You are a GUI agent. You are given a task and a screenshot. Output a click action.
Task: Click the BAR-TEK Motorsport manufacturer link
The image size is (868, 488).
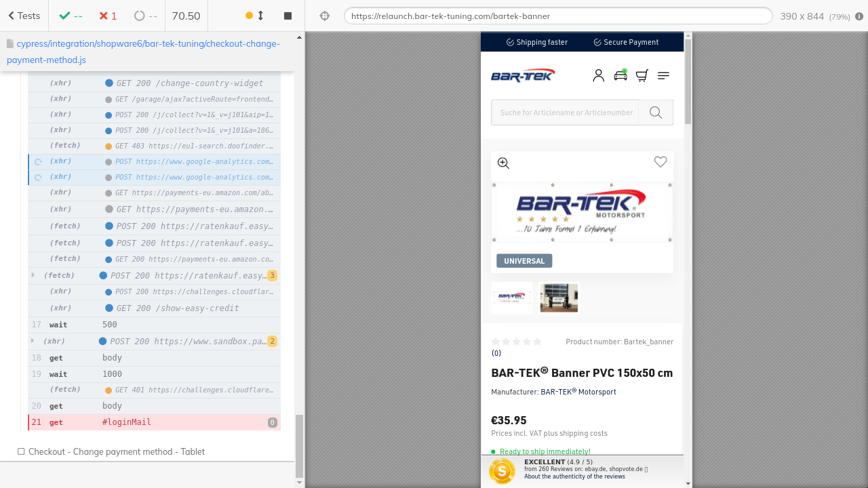point(578,392)
